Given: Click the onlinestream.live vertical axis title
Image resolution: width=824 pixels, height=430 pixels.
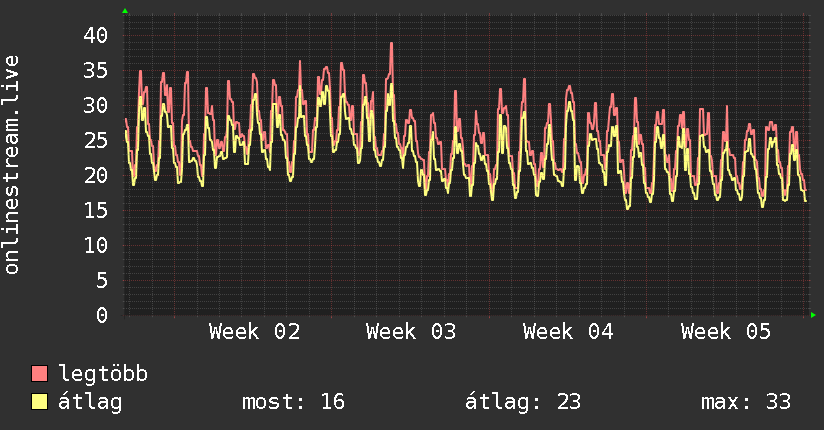Looking at the screenshot, I should [11, 165].
